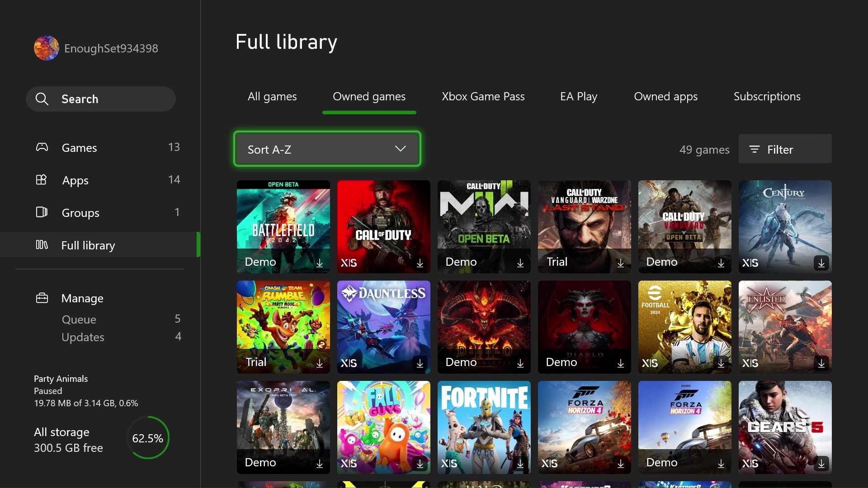Image resolution: width=868 pixels, height=488 pixels.
Task: Click download icon on Exoprimal Demo
Action: 320,464
